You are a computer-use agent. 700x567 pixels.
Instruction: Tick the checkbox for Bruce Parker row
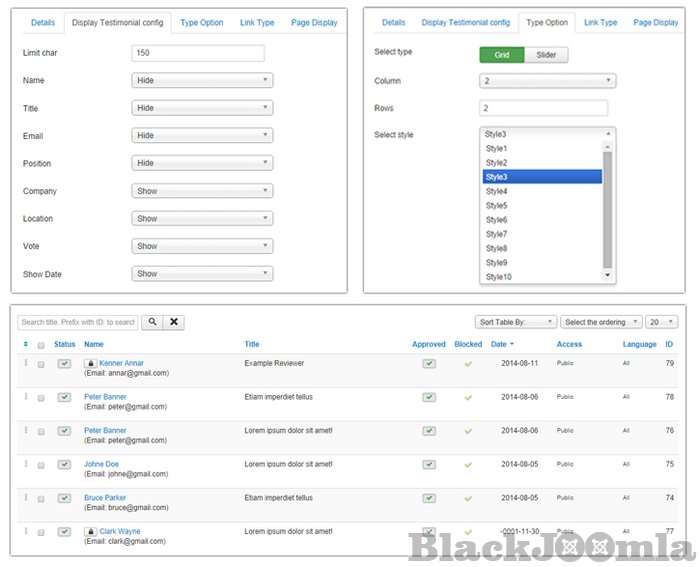coord(41,498)
